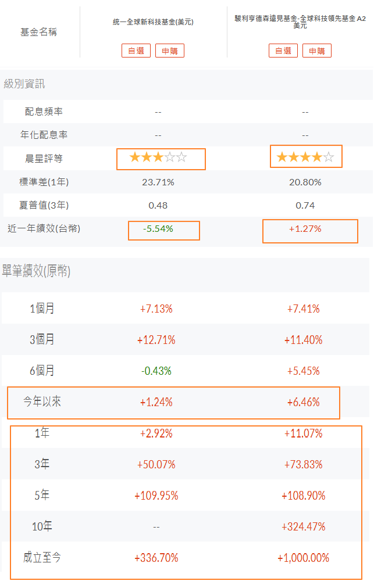
Task: Click the 基金名稱 column header
Action: point(38,33)
